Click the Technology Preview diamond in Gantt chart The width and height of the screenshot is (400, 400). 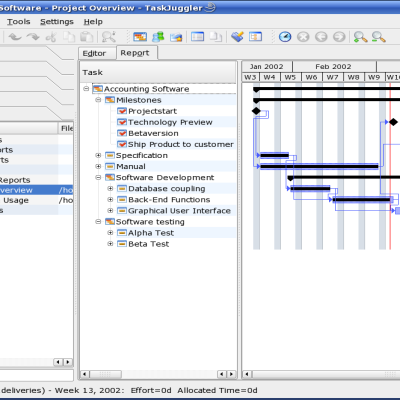click(x=393, y=122)
